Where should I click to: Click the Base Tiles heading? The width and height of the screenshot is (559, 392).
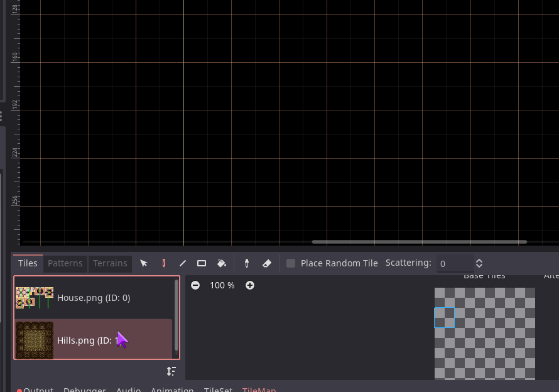(484, 275)
